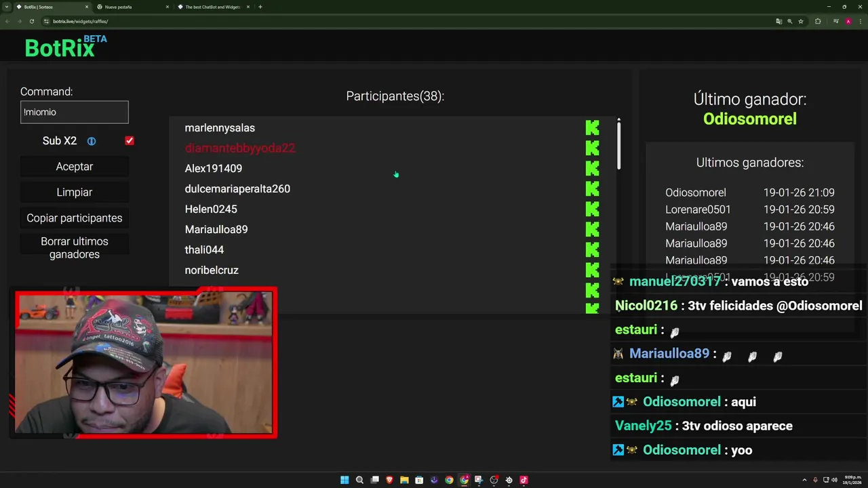Click Lorenare0501 winner entry at 20:59
The height and width of the screenshot is (488, 868).
pos(750,209)
